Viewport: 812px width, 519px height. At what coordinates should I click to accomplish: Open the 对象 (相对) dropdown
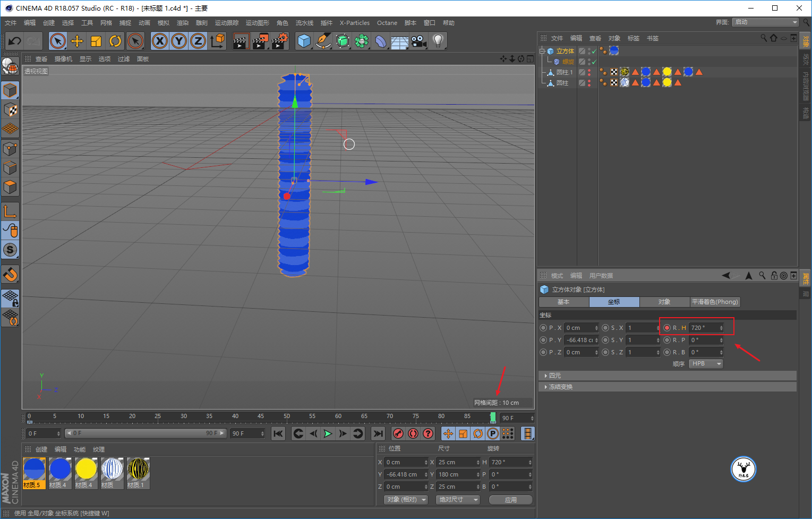pyautogui.click(x=406, y=500)
